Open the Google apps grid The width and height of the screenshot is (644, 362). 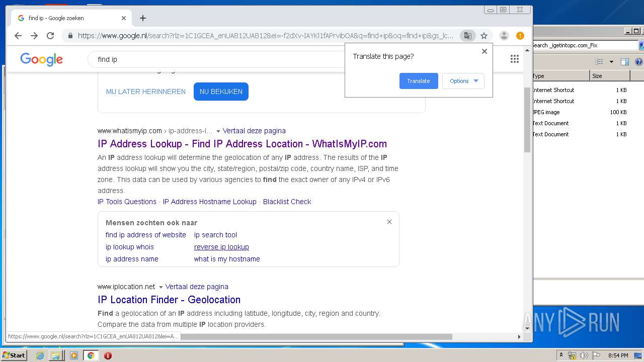[x=514, y=59]
